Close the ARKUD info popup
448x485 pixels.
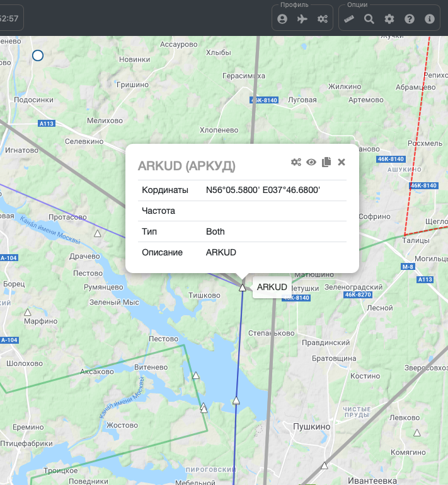[342, 162]
